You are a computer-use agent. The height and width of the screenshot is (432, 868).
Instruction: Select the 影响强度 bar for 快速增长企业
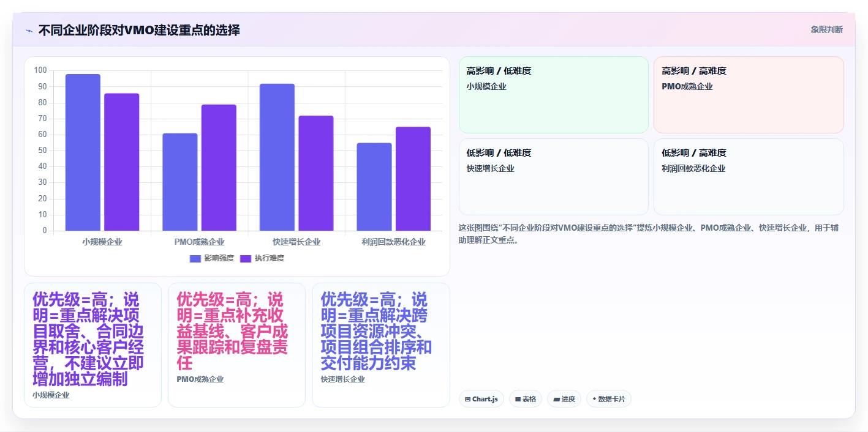[x=277, y=157]
